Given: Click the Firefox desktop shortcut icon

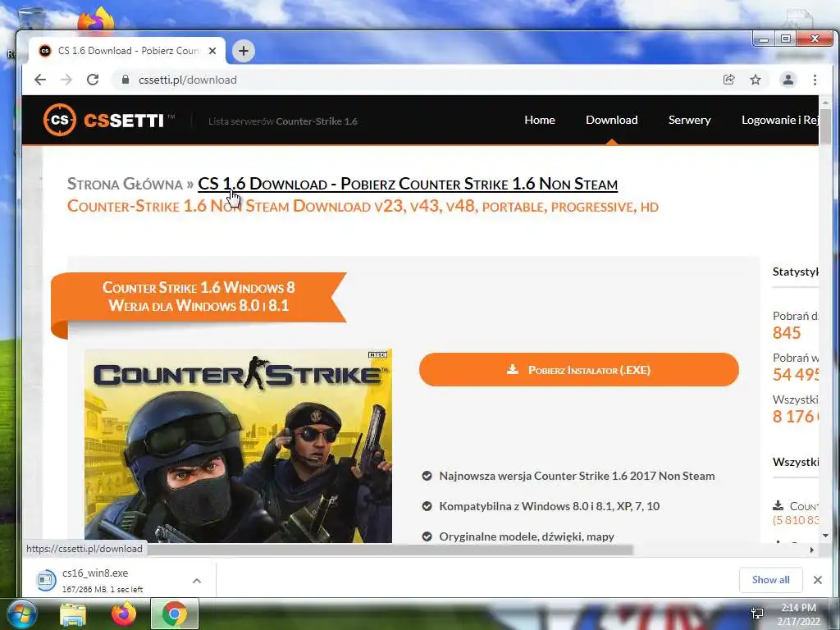Looking at the screenshot, I should click(95, 19).
